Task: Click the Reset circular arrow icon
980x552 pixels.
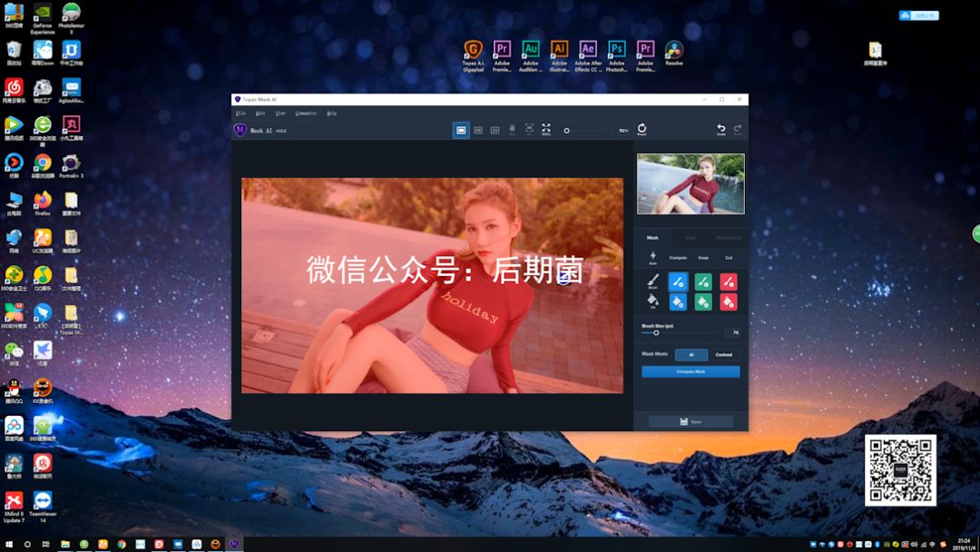Action: (642, 130)
